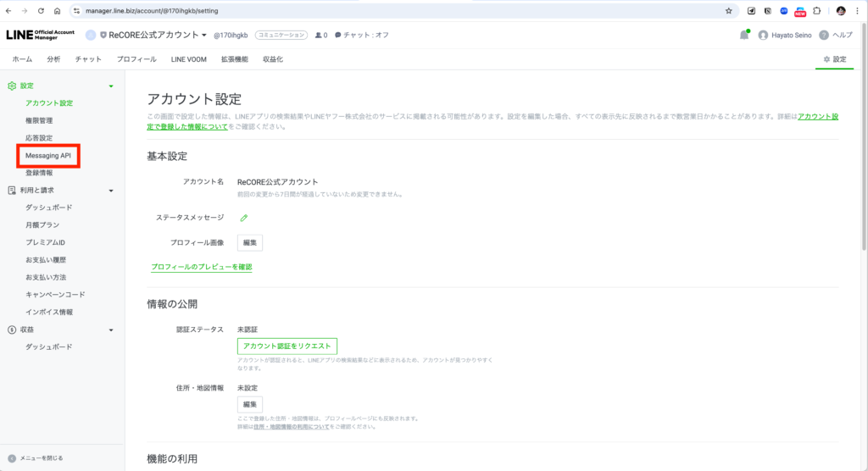Click the page vertical scrollbar

pyautogui.click(x=864, y=138)
